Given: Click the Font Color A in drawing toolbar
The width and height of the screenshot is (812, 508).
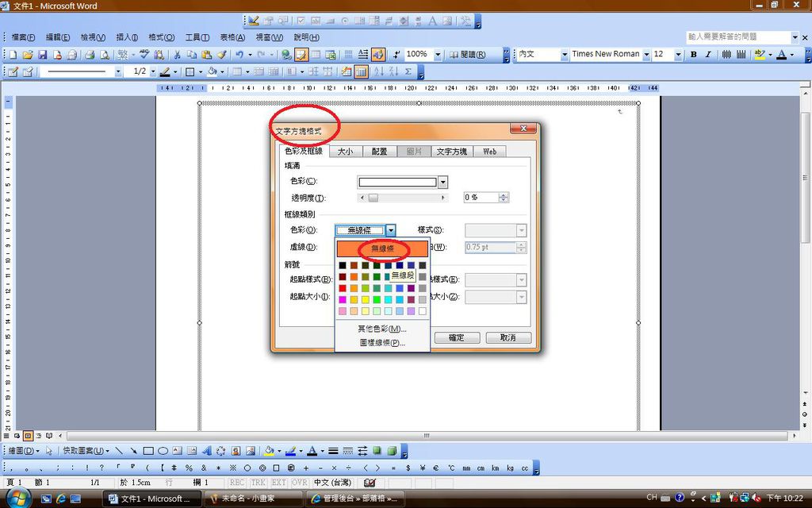Looking at the screenshot, I should 312,451.
